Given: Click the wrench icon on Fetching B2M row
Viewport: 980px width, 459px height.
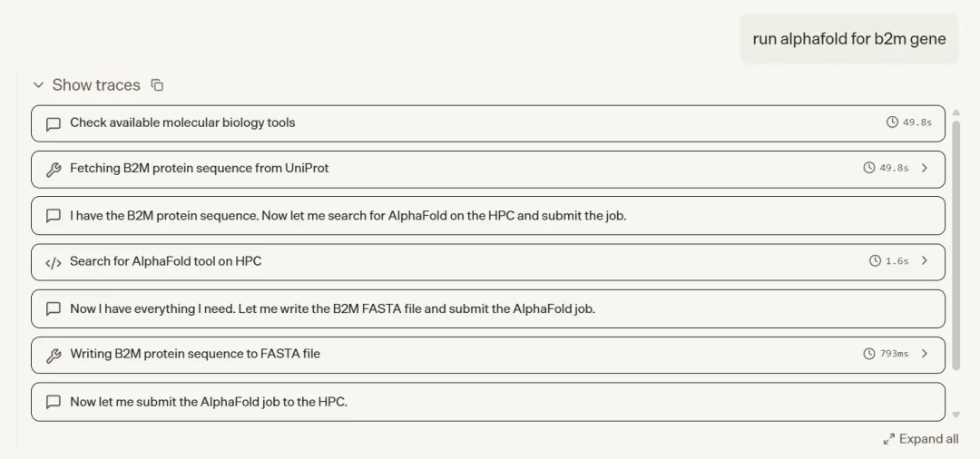Looking at the screenshot, I should click(x=54, y=169).
